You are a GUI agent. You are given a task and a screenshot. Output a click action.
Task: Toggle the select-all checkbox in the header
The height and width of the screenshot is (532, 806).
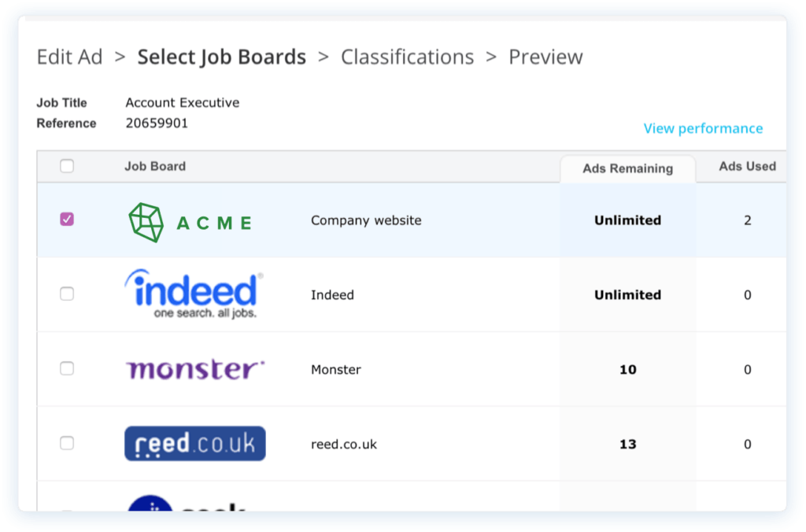pyautogui.click(x=67, y=166)
